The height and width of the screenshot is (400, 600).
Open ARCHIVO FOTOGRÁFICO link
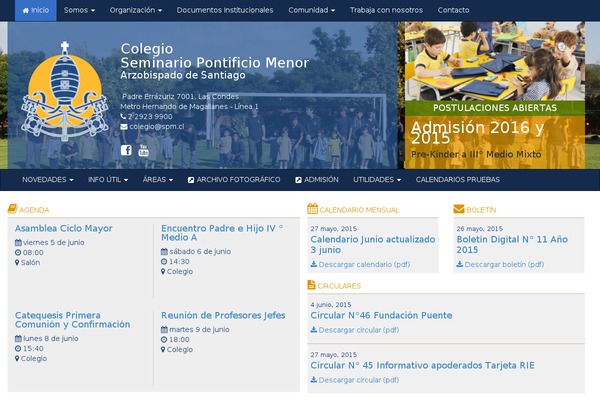tap(234, 180)
